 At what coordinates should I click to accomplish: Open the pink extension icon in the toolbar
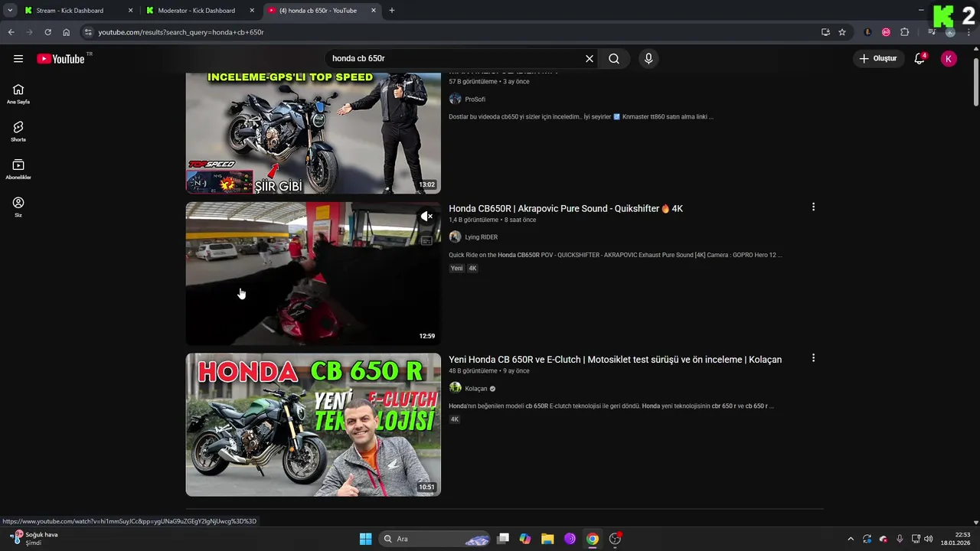tap(886, 32)
